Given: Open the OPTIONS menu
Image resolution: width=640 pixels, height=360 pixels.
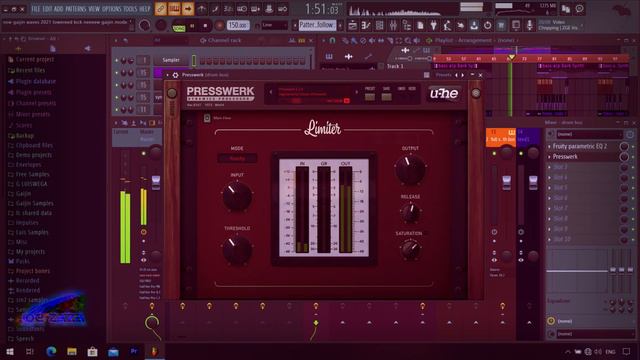Looking at the screenshot, I should pos(112,9).
